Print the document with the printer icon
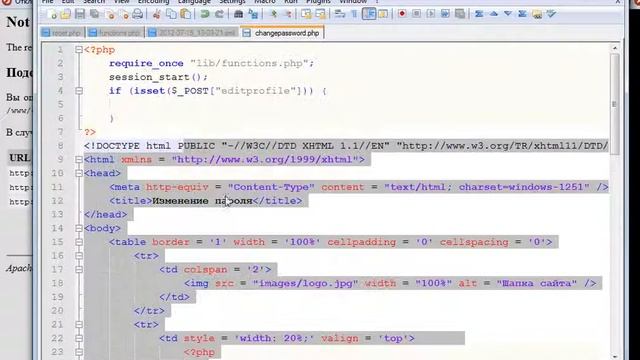The height and width of the screenshot is (360, 640). click(138, 14)
